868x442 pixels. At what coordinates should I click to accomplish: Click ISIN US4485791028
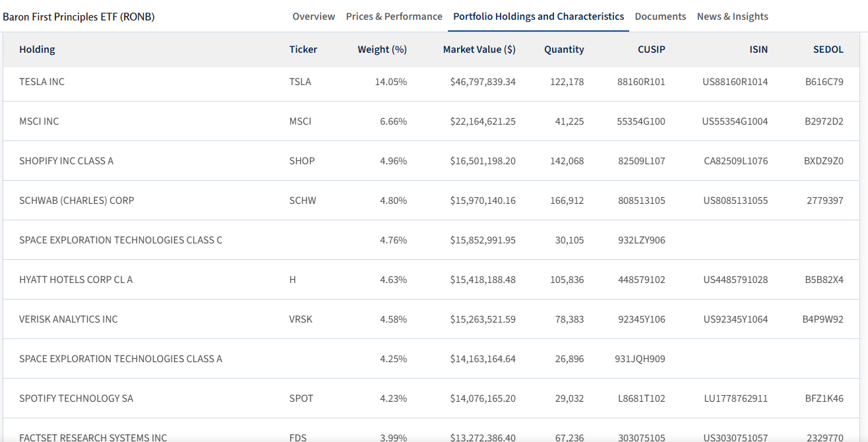735,280
